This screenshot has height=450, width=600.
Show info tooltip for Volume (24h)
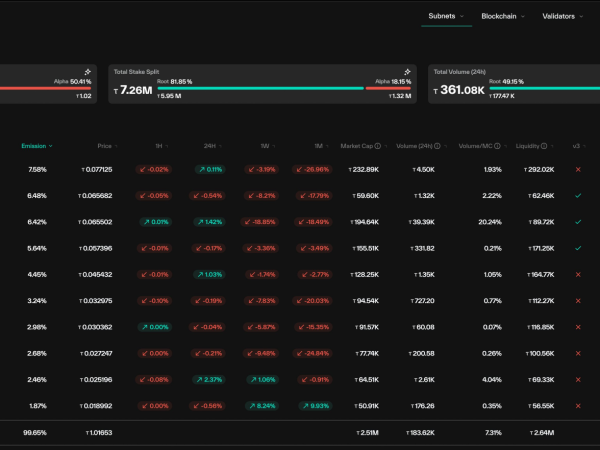tap(437, 146)
